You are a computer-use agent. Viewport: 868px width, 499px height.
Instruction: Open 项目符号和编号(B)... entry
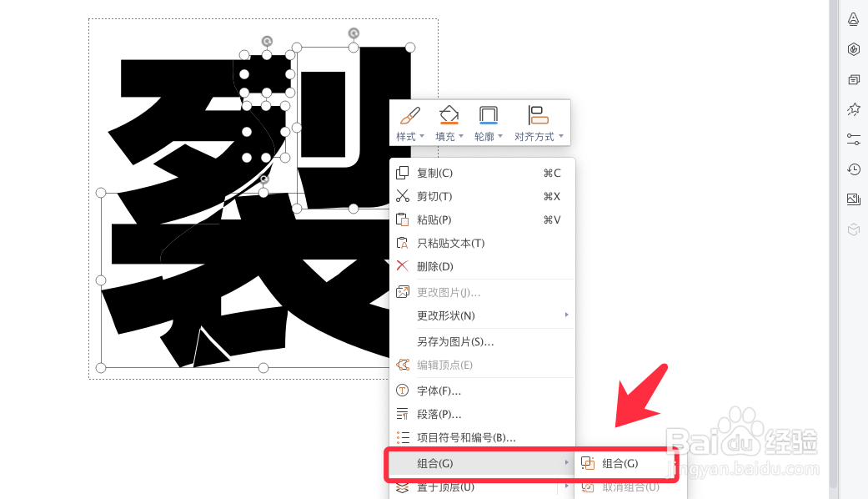tap(482, 437)
